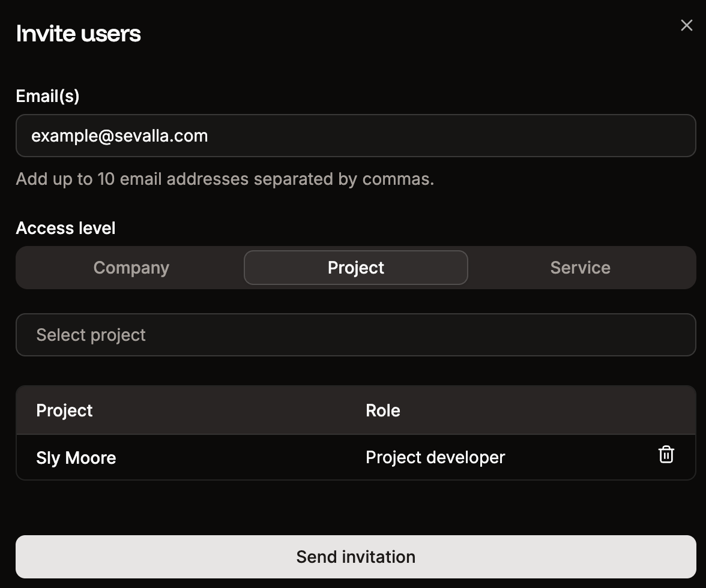Click the Role column header

[x=382, y=410]
